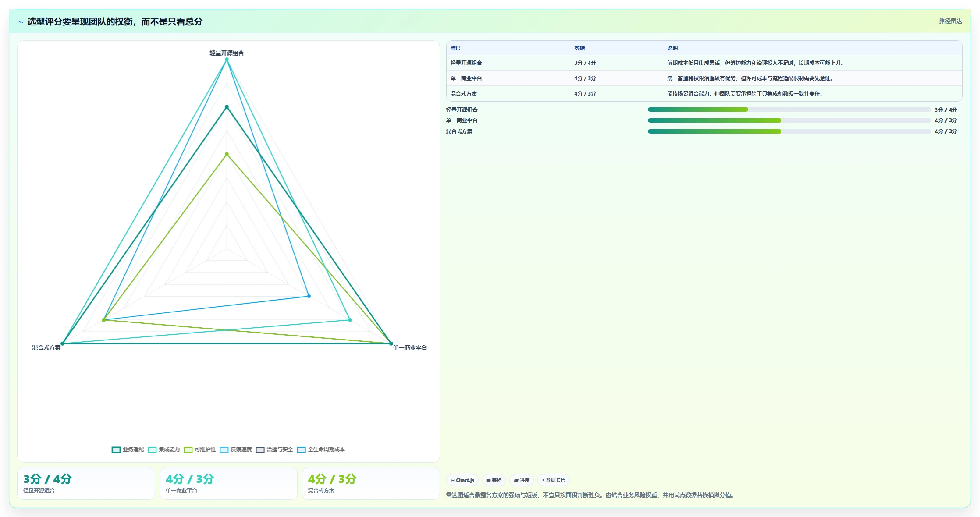
Task: Open the 轻量开源组合 score card
Action: click(x=86, y=483)
